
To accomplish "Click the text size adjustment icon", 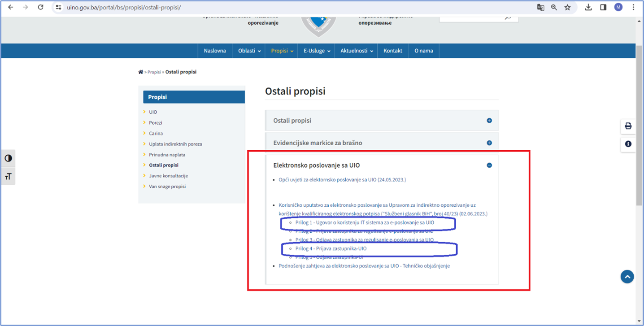I will pyautogui.click(x=8, y=176).
